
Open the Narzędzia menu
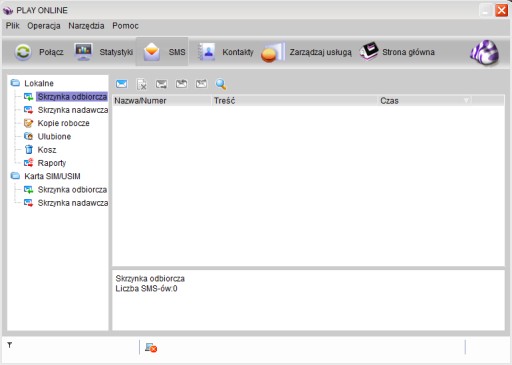click(86, 26)
